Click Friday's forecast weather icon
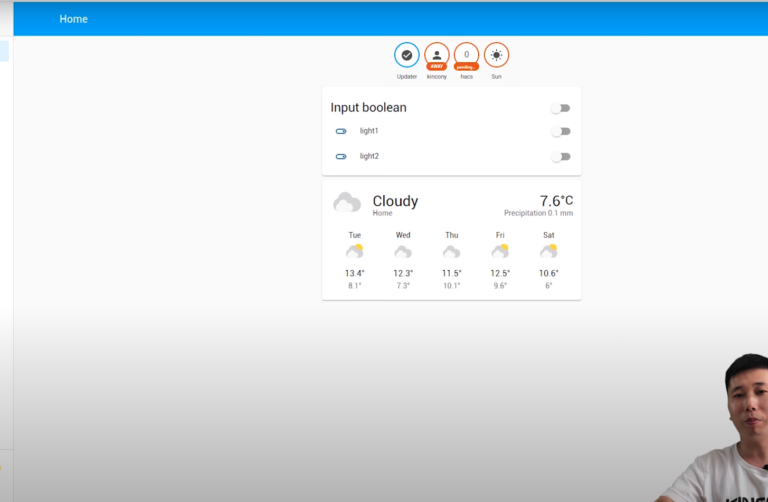Image resolution: width=768 pixels, height=502 pixels. [x=500, y=252]
